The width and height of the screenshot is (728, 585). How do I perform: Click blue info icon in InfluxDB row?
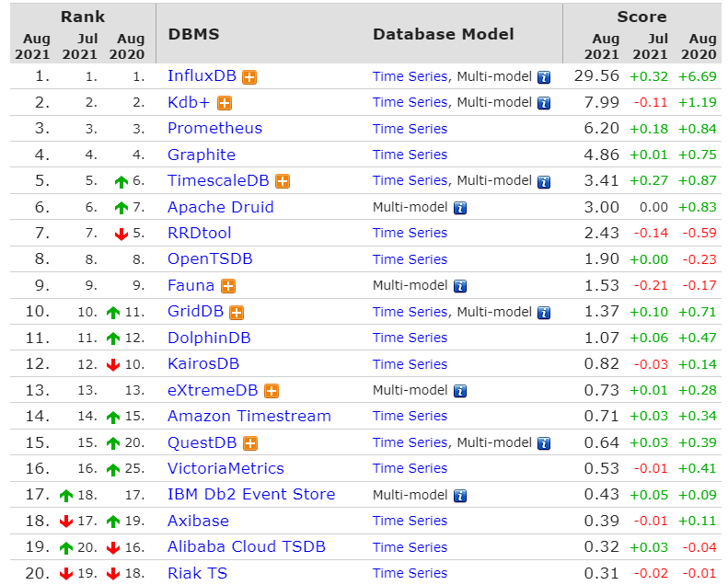pos(544,77)
